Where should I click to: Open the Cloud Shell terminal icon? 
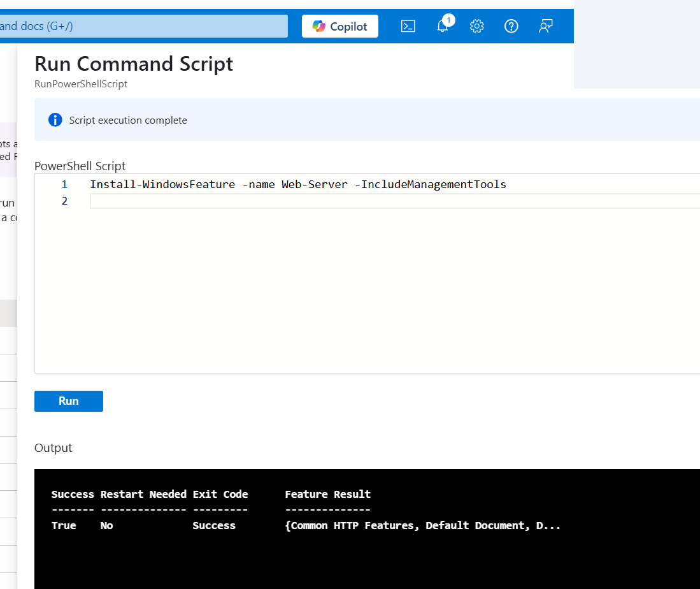coord(408,26)
